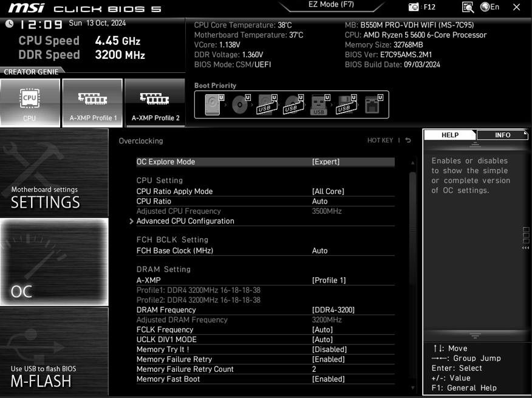Open UCLK DIV1 MODE dropdown
Image resolution: width=532 pixels, height=398 pixels.
pos(265,340)
